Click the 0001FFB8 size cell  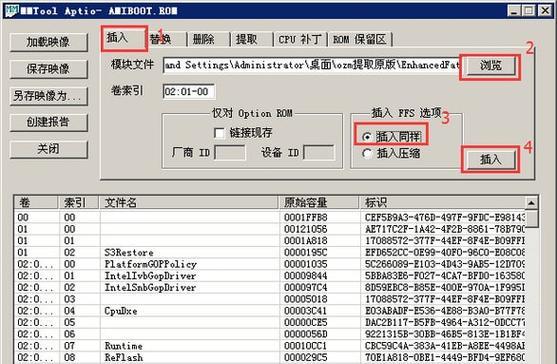click(x=305, y=217)
